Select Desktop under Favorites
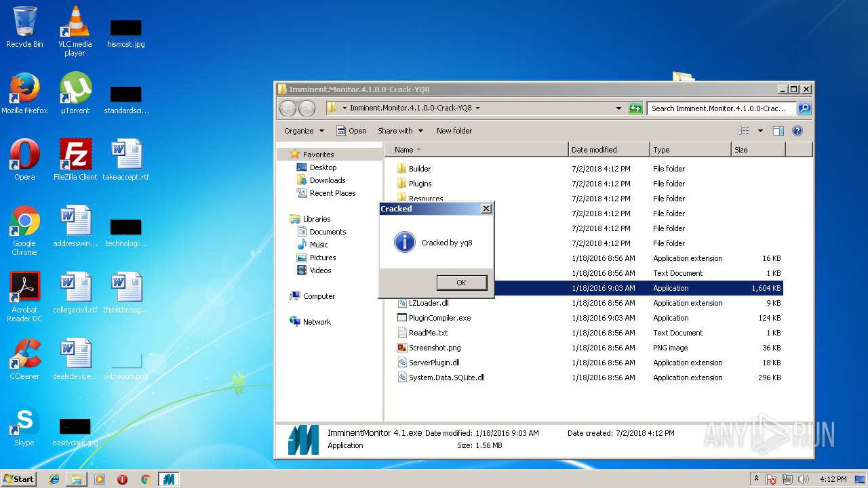 click(x=317, y=167)
